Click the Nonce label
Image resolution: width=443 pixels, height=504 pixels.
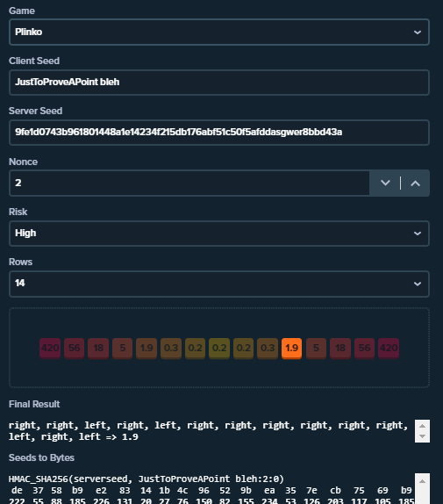click(23, 162)
